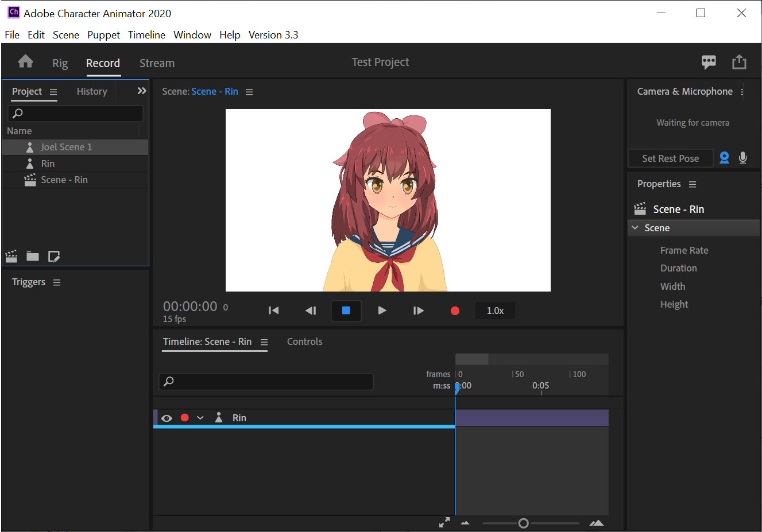Open the Timeline panel menu

coord(265,341)
